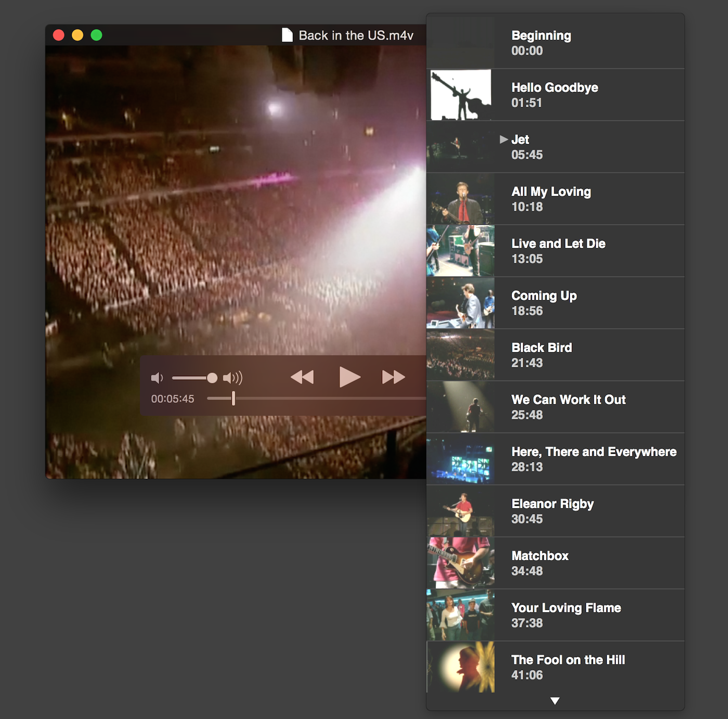Click the 13:05 timestamp
Image resolution: width=728 pixels, height=719 pixels.
tap(527, 259)
